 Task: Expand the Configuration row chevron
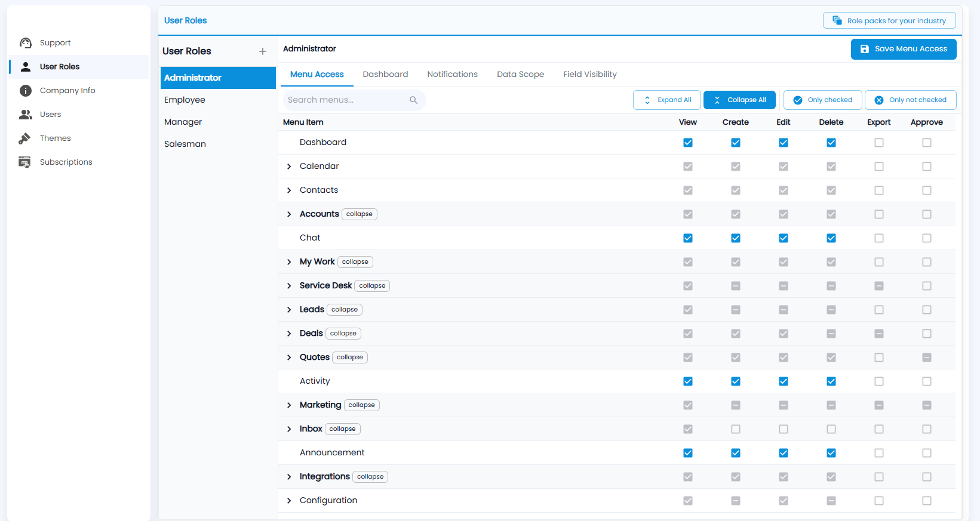click(289, 501)
